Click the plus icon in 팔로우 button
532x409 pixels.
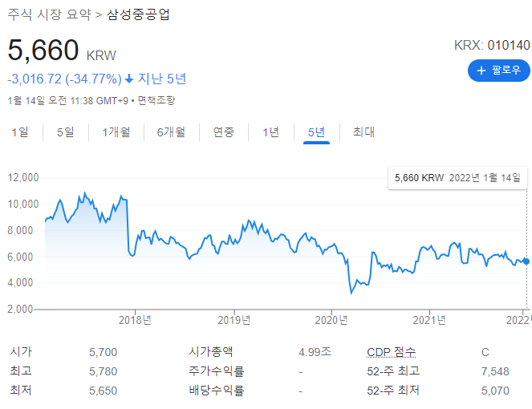tap(481, 71)
